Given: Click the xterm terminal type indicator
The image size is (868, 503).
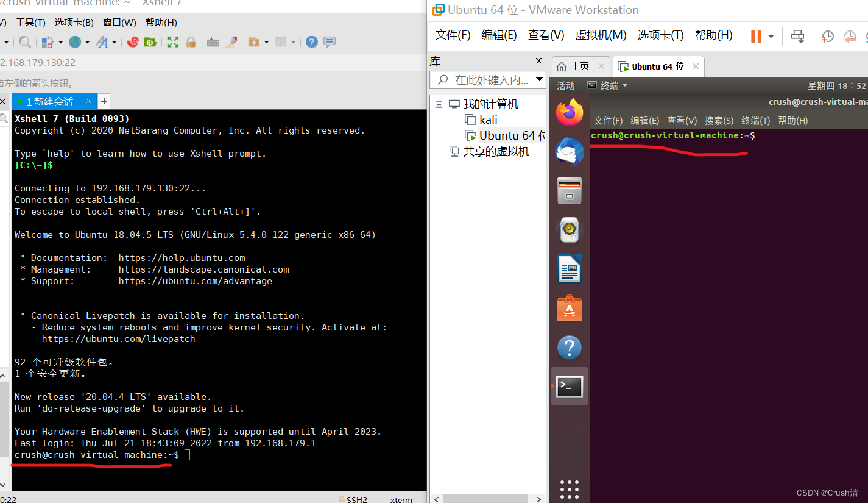Looking at the screenshot, I should [401, 499].
